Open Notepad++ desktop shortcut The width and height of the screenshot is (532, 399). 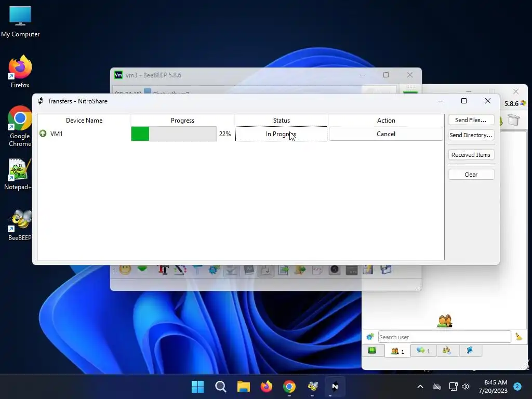coord(18,174)
